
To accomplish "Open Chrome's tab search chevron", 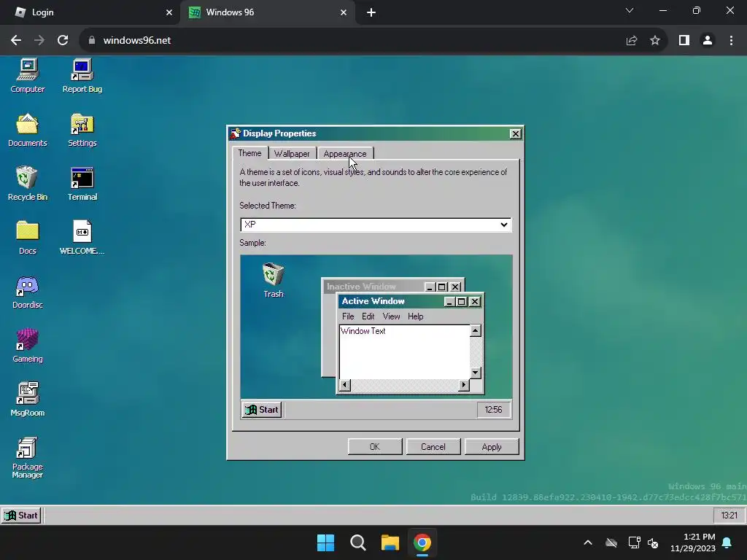I will pos(630,10).
